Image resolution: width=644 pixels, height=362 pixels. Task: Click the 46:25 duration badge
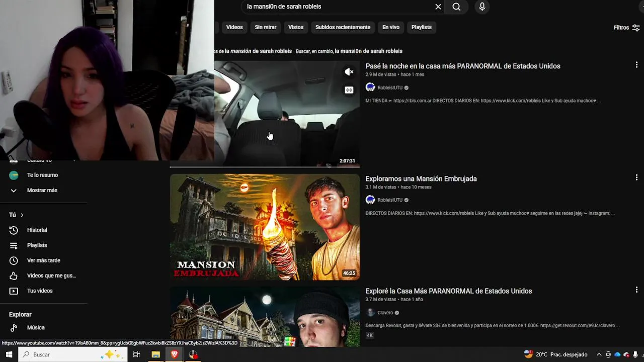349,273
